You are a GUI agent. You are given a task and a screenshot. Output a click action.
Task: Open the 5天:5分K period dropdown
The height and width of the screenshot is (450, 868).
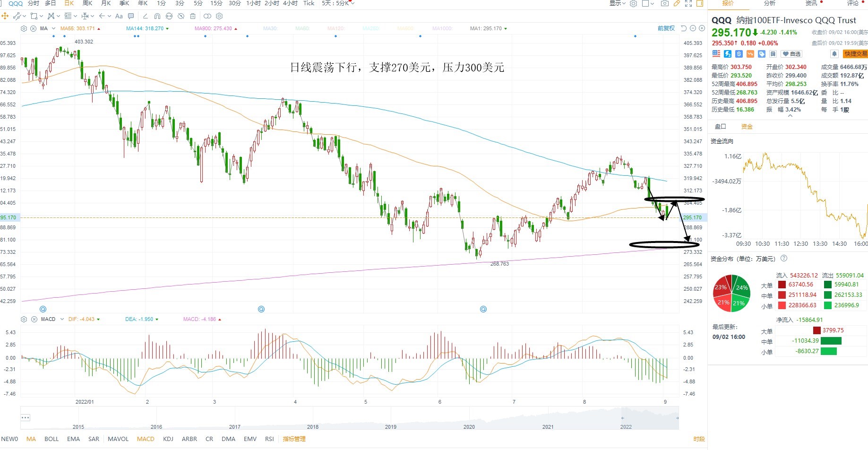click(338, 3)
